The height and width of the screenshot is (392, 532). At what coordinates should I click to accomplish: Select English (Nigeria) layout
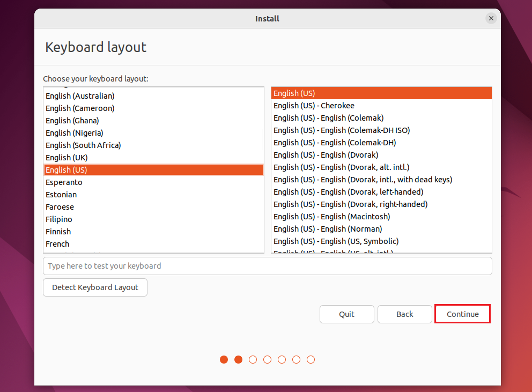click(x=74, y=132)
